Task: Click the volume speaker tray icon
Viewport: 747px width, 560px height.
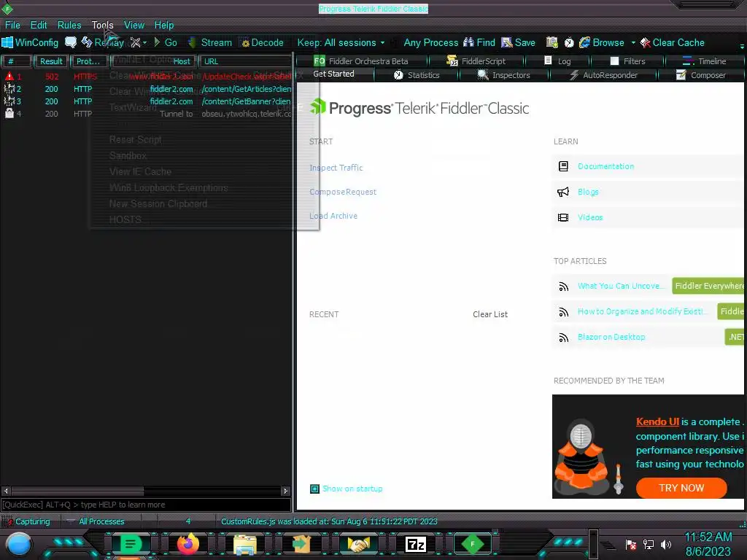Action: pyautogui.click(x=666, y=544)
